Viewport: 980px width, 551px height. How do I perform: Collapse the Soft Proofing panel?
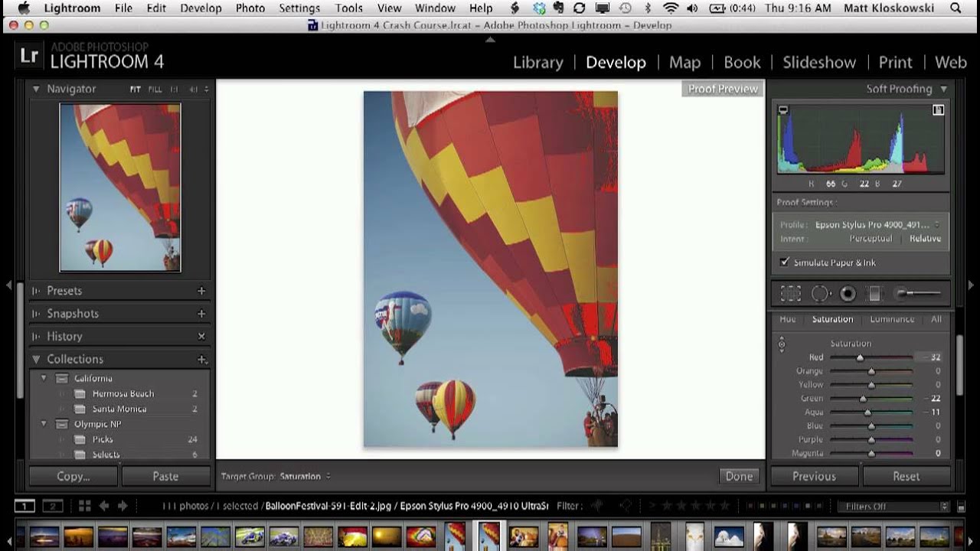click(943, 89)
